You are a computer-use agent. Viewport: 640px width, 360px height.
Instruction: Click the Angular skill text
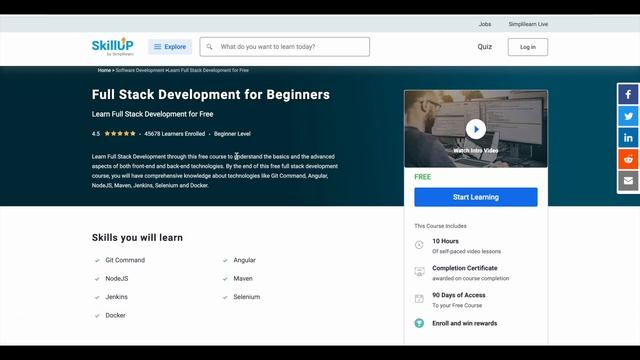(x=244, y=260)
